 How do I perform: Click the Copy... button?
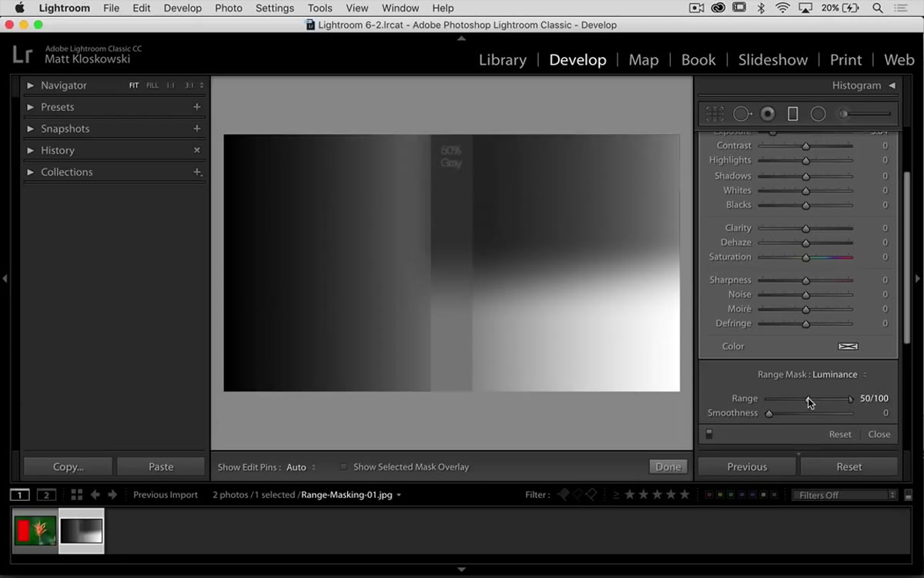click(68, 467)
